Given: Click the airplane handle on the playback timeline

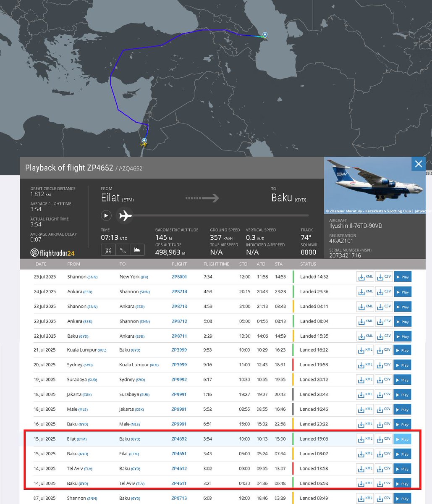Looking at the screenshot, I should pyautogui.click(x=125, y=216).
